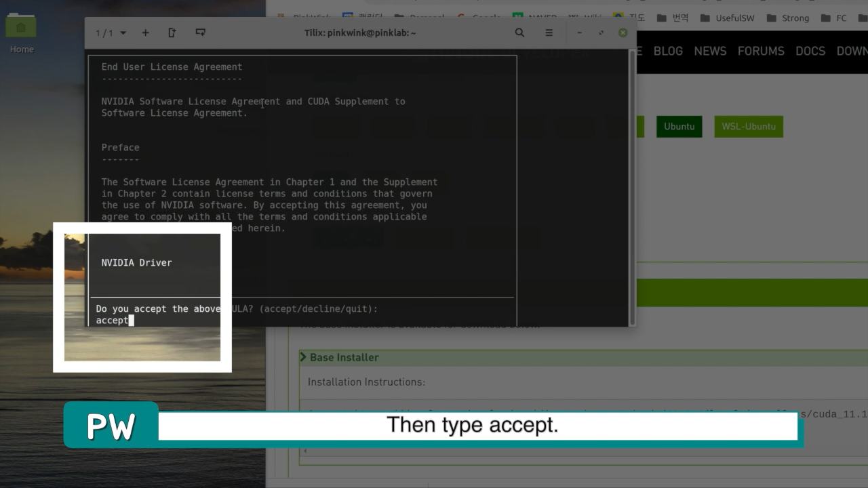Add terminal below in Tilix
This screenshot has width=868, height=488.
pos(200,33)
